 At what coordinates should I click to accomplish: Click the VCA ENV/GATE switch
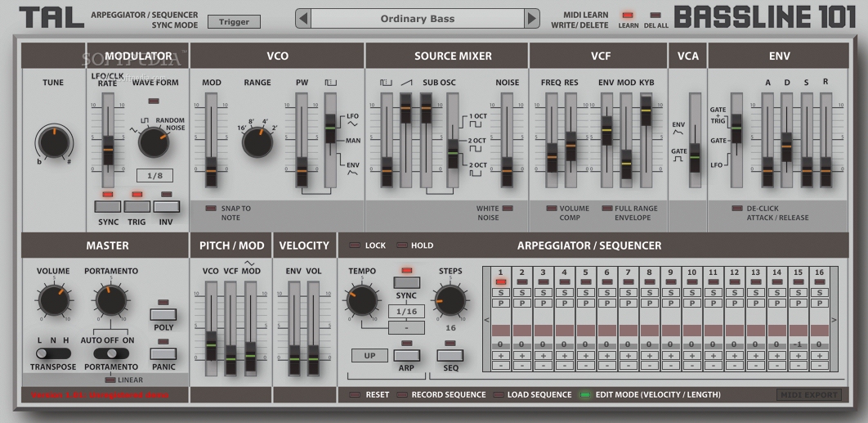coord(695,157)
